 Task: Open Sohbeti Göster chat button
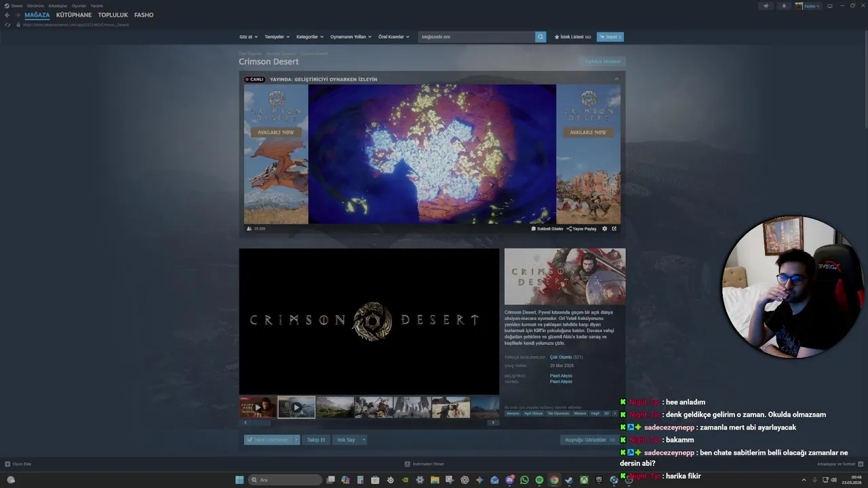[x=547, y=228]
